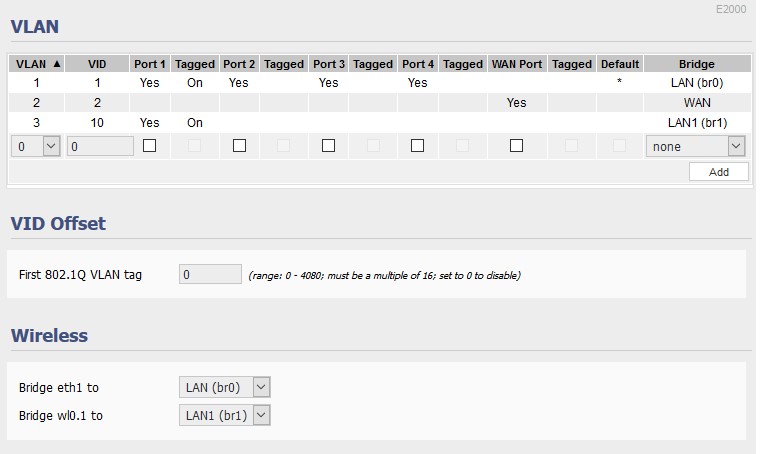The width and height of the screenshot is (765, 454).
Task: Click the Default column header
Action: pos(620,64)
